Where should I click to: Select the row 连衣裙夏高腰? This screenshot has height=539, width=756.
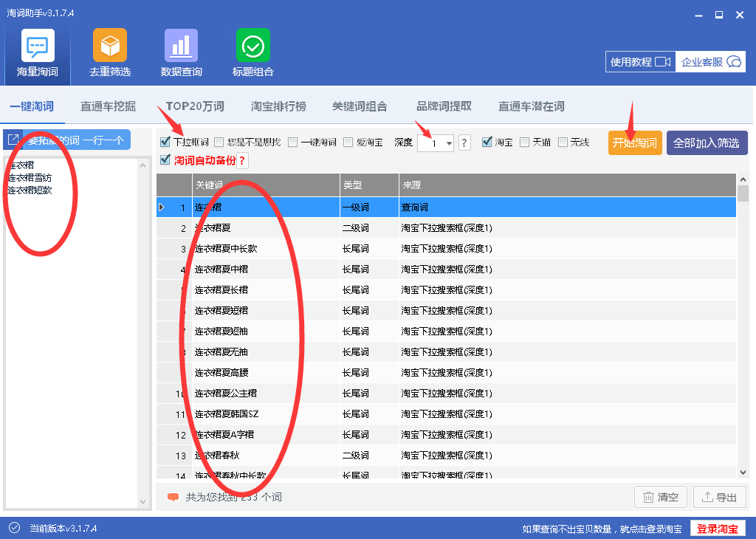447,373
